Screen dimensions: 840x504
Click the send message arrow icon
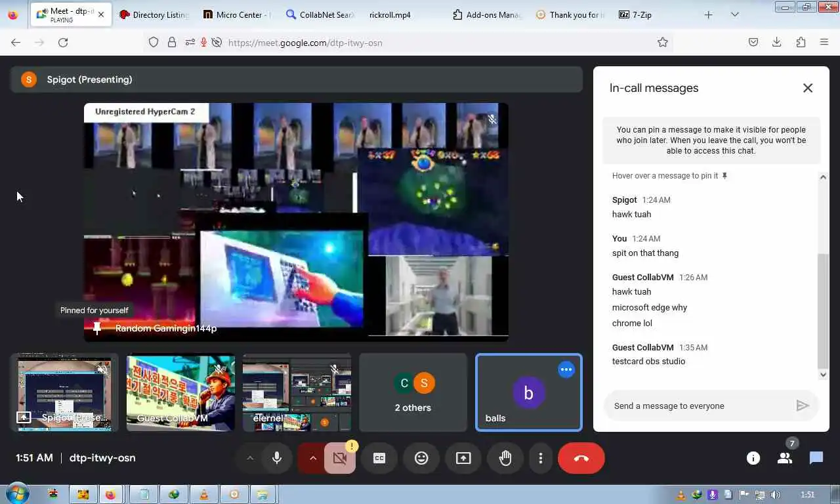coord(802,406)
